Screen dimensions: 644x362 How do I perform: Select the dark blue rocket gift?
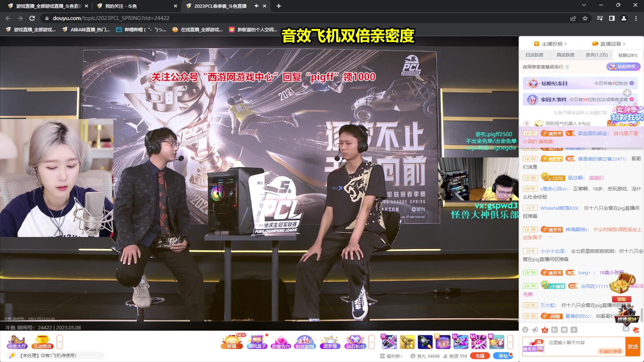point(425,342)
